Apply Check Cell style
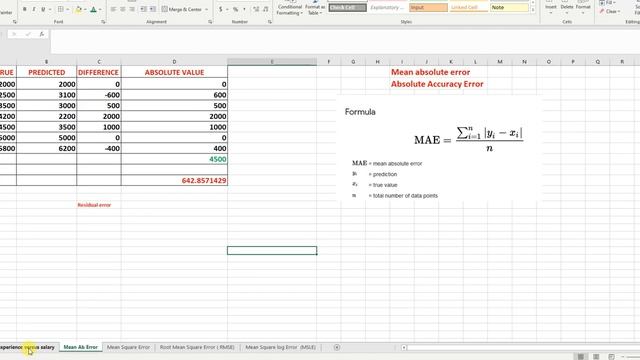Image resolution: width=640 pixels, height=360 pixels. click(x=347, y=7)
